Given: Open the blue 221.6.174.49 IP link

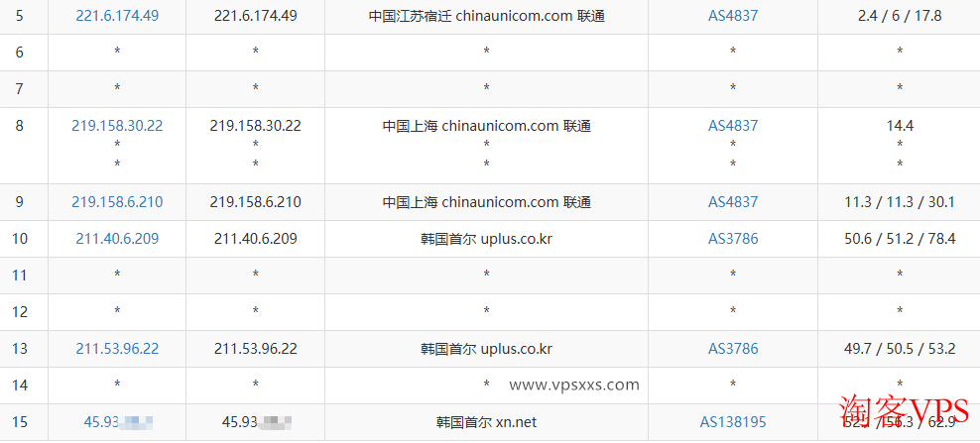Looking at the screenshot, I should click(x=117, y=16).
